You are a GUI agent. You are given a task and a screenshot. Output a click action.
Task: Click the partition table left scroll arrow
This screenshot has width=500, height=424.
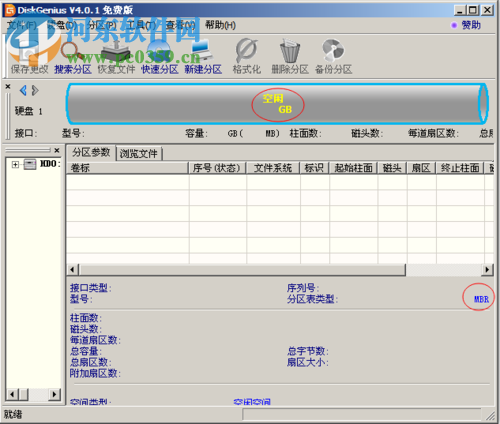[73, 269]
